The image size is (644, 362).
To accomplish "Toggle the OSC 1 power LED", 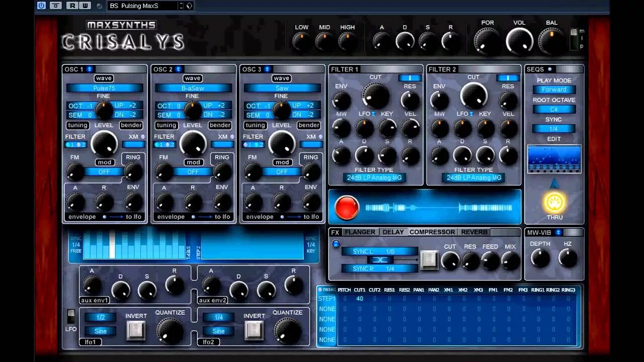I will 89,69.
